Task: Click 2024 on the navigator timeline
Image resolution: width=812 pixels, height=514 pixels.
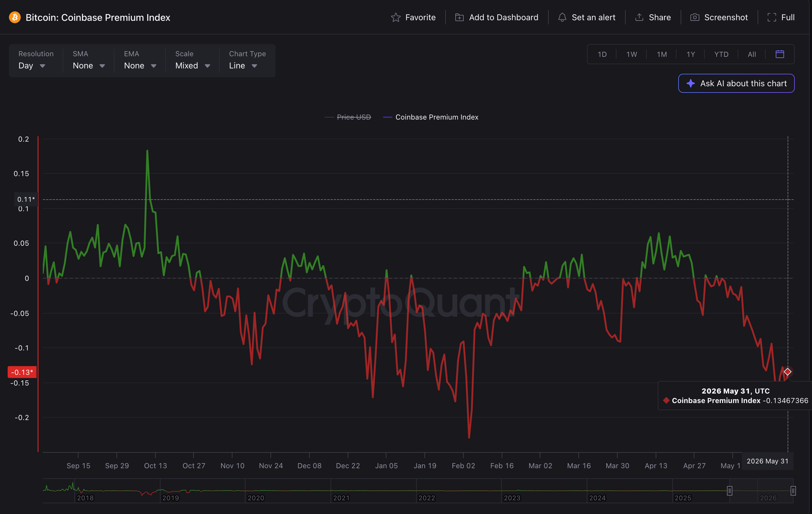Action: coord(597,498)
